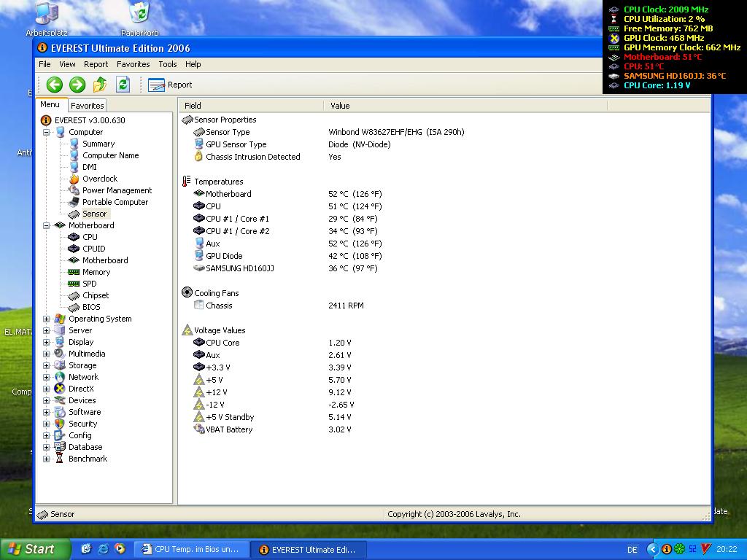The height and width of the screenshot is (560, 747).
Task: Click the CPU chip icon under Motherboard
Action: [x=74, y=237]
